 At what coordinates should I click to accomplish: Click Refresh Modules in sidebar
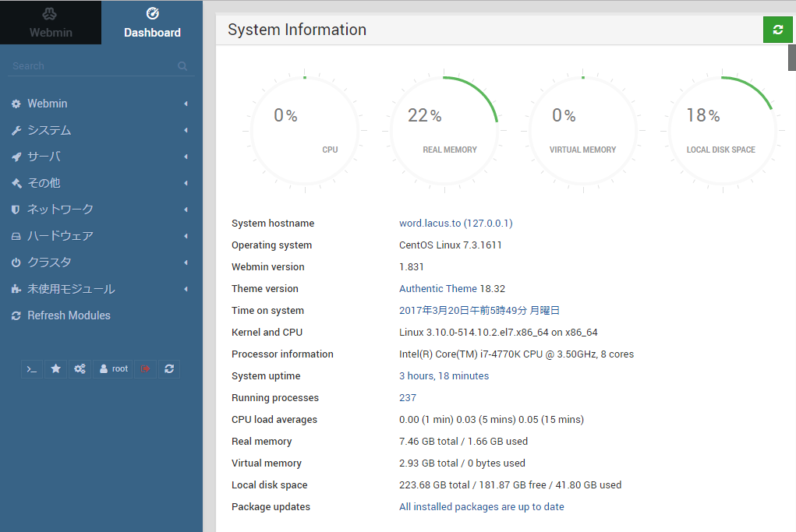pyautogui.click(x=69, y=315)
